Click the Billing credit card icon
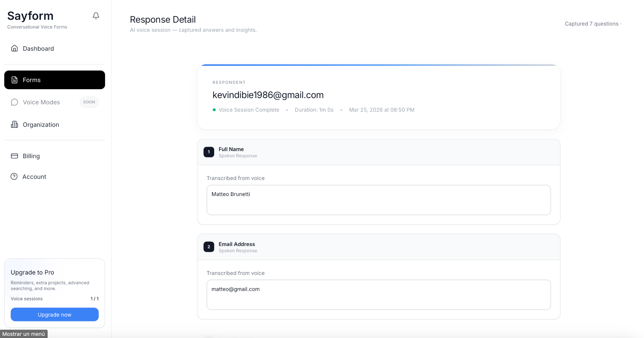The image size is (644, 338). tap(14, 156)
